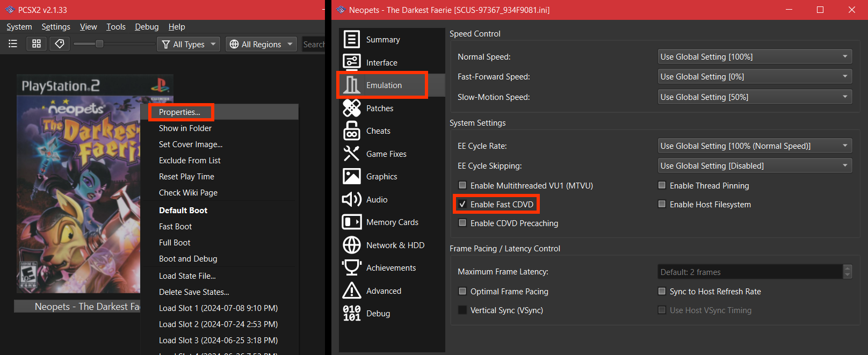
Task: Open the Normal Speed dropdown
Action: (x=755, y=56)
